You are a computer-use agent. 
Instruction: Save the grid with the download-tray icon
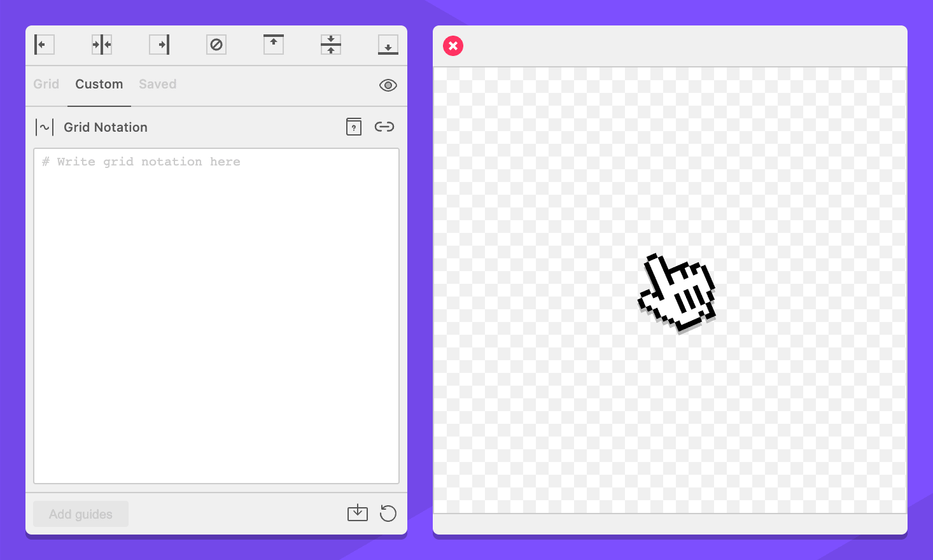[358, 513]
